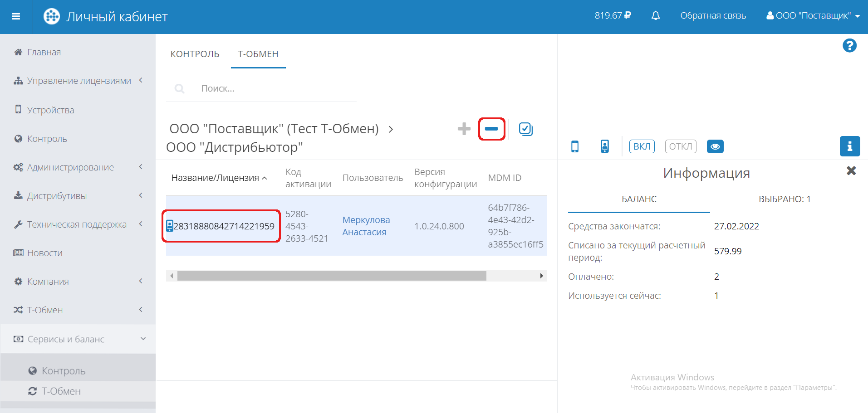Switch to the КОНТРОЛЬ tab

[x=195, y=54]
